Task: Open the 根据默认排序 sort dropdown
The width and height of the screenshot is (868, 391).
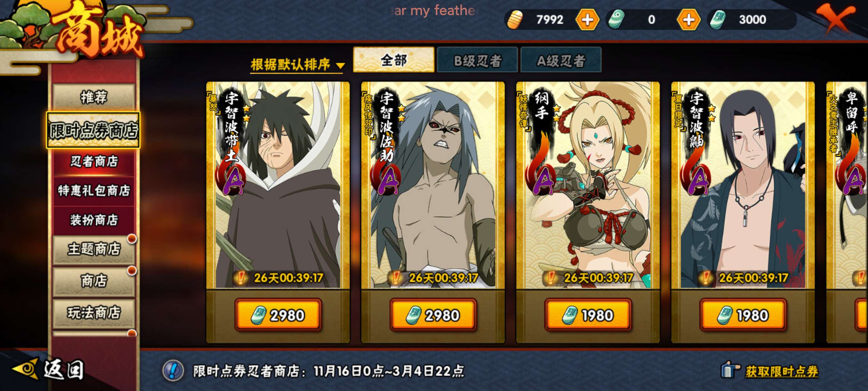Action: pyautogui.click(x=298, y=64)
